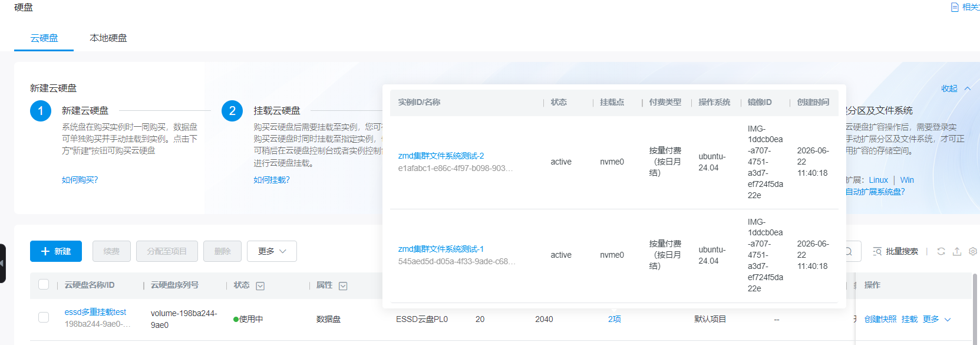Screen dimensions: 980x345
Task: Open the Linux expansion guide link
Action: (878, 180)
